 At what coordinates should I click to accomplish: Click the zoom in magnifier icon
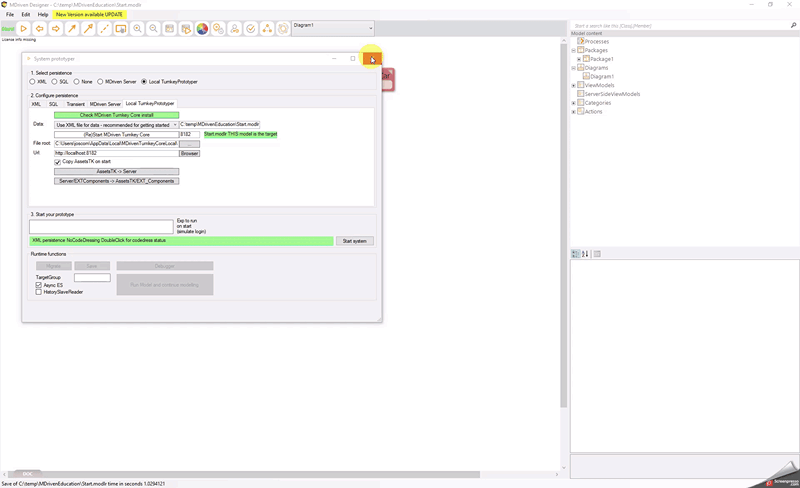137,29
